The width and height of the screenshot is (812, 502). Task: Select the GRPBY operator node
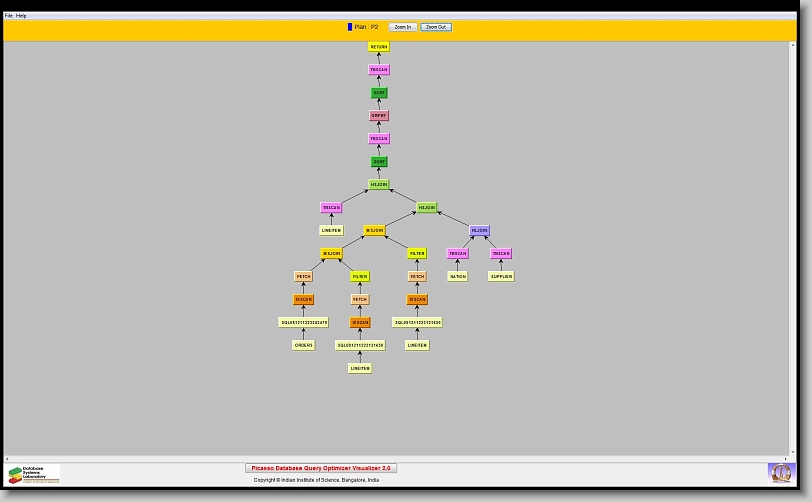(378, 116)
